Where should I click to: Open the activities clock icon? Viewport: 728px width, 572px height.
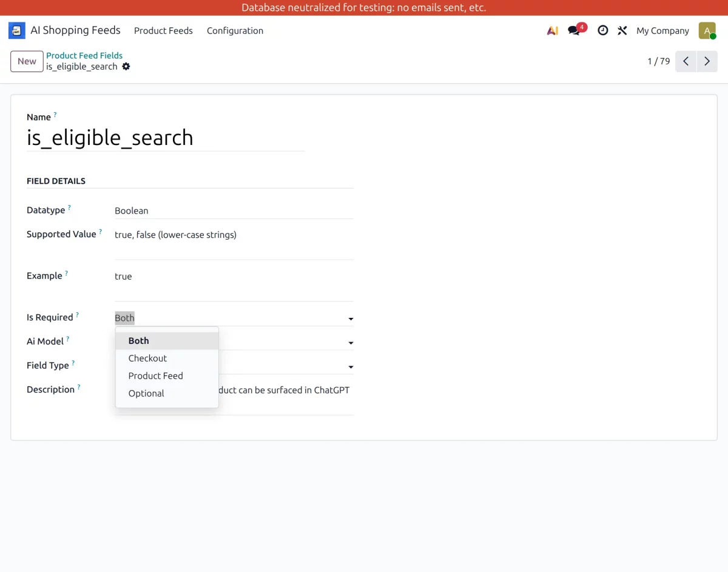click(602, 30)
